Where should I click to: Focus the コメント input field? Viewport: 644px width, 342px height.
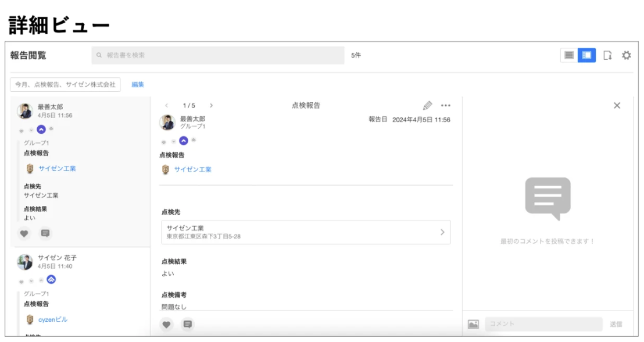click(x=544, y=324)
